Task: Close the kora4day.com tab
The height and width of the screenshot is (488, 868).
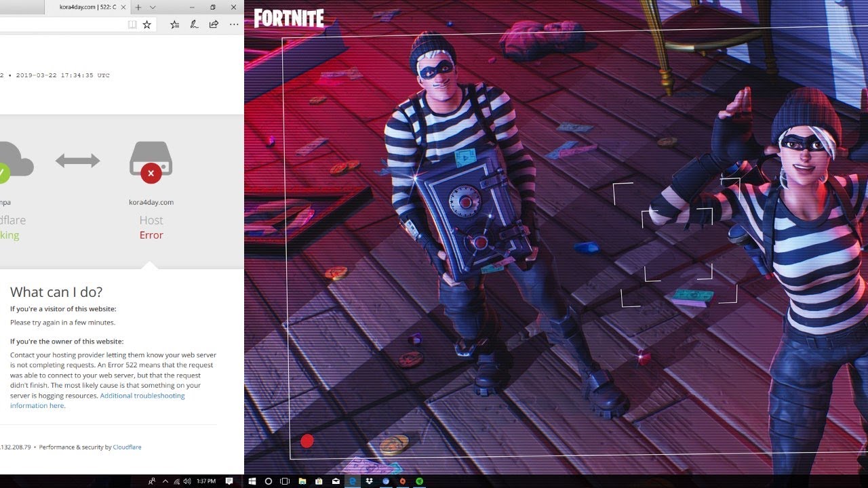Action: point(124,7)
